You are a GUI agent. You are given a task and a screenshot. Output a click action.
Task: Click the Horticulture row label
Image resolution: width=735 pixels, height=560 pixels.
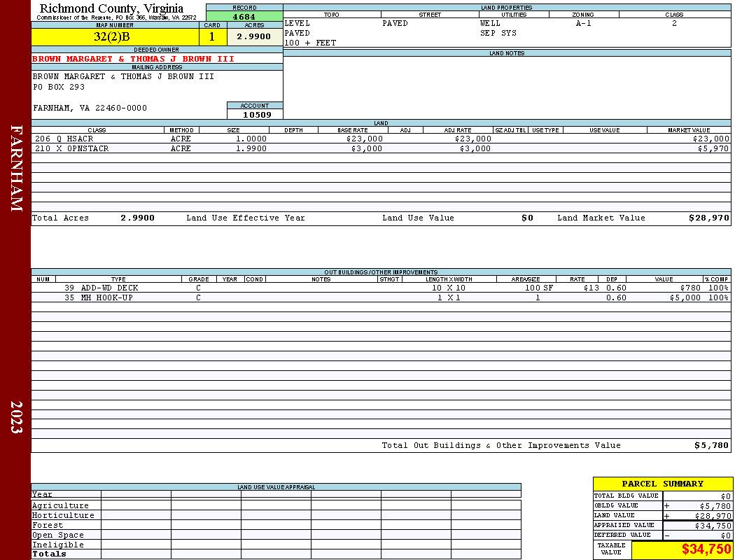coord(63,515)
